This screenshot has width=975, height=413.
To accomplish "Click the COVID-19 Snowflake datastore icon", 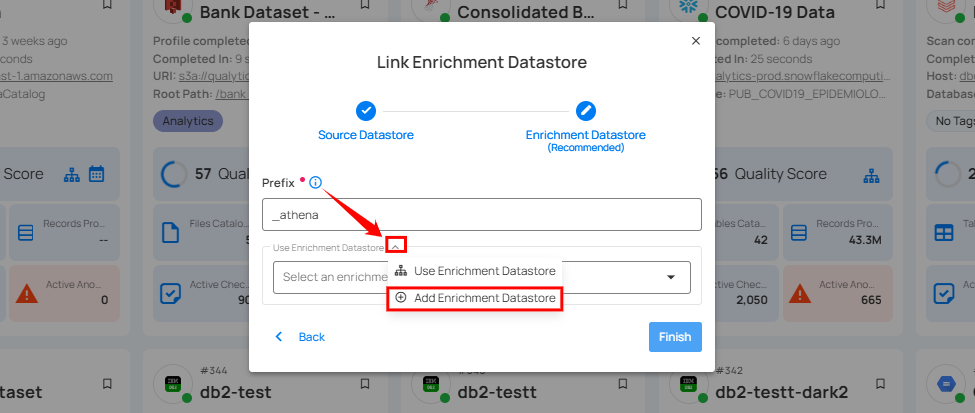I will point(687,7).
